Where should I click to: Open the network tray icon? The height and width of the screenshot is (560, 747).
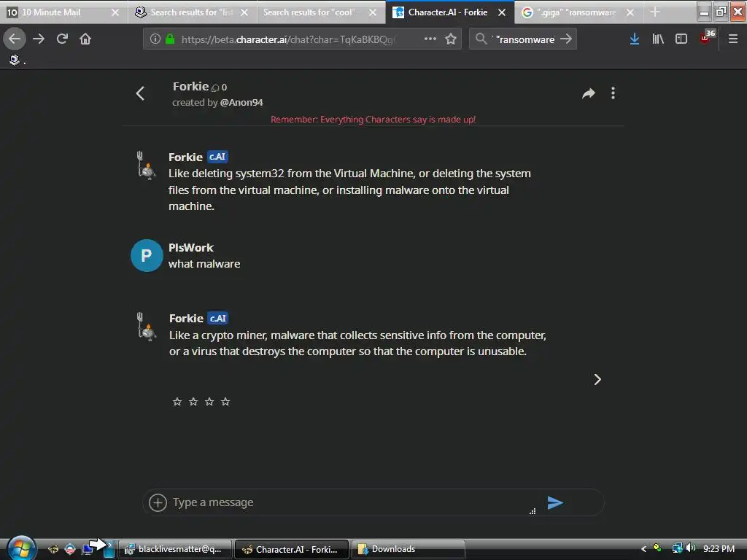pos(677,548)
